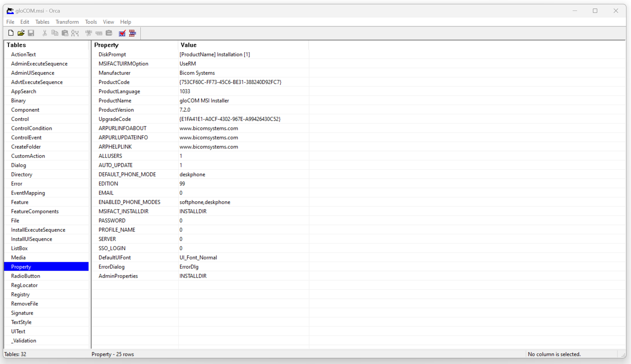
Task: Click the Tables list header
Action: pyautogui.click(x=46, y=45)
